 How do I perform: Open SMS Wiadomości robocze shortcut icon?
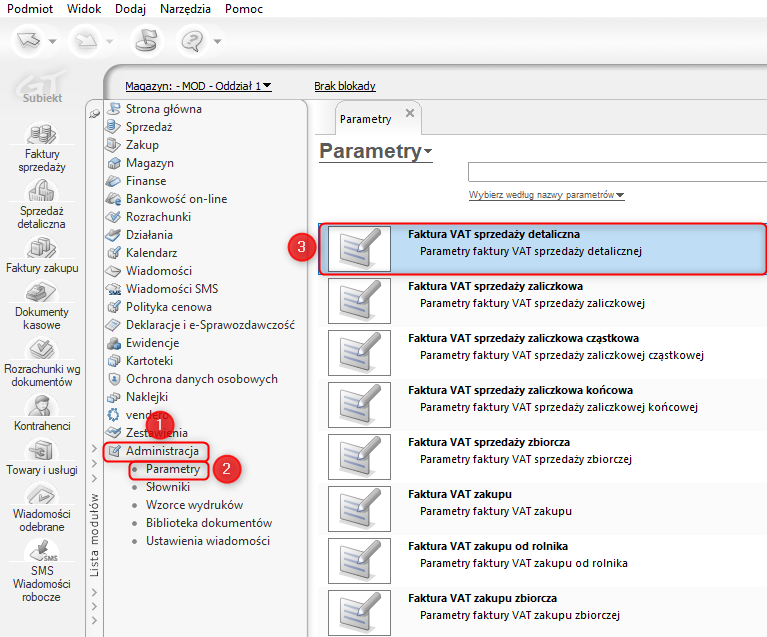pyautogui.click(x=42, y=551)
